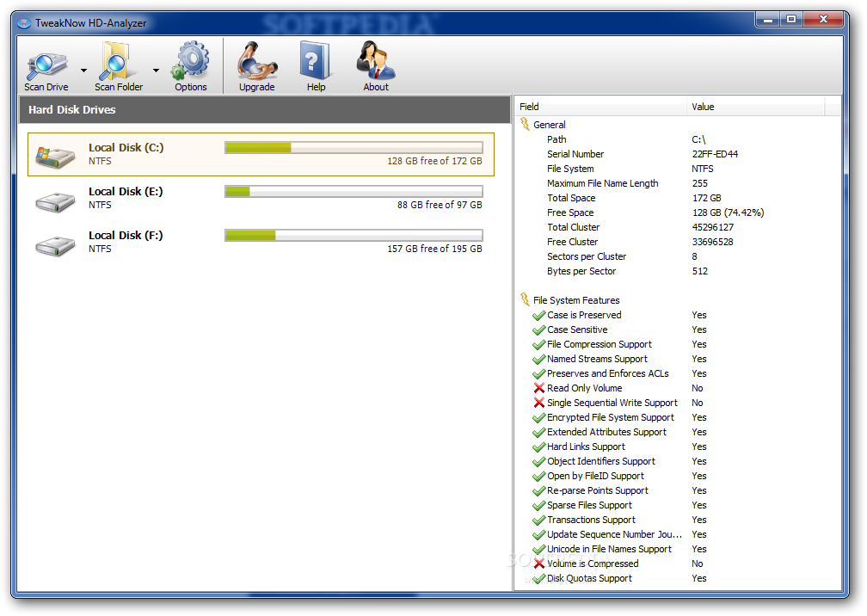Click the File Compression Support checkmark icon
The height and width of the screenshot is (616, 867).
pyautogui.click(x=538, y=344)
